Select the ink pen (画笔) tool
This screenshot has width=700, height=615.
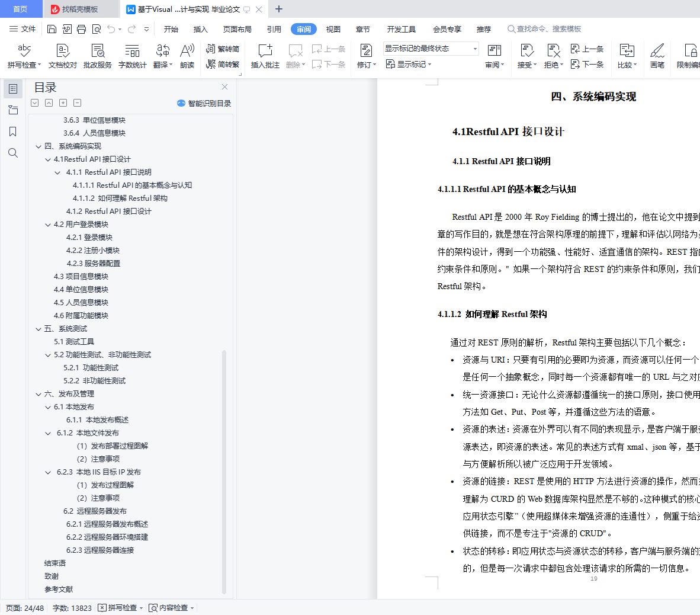[657, 56]
